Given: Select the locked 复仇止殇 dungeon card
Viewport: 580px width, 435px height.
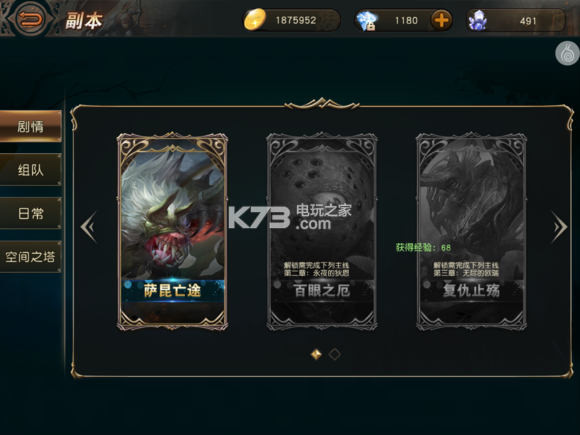Looking at the screenshot, I should pos(471,231).
